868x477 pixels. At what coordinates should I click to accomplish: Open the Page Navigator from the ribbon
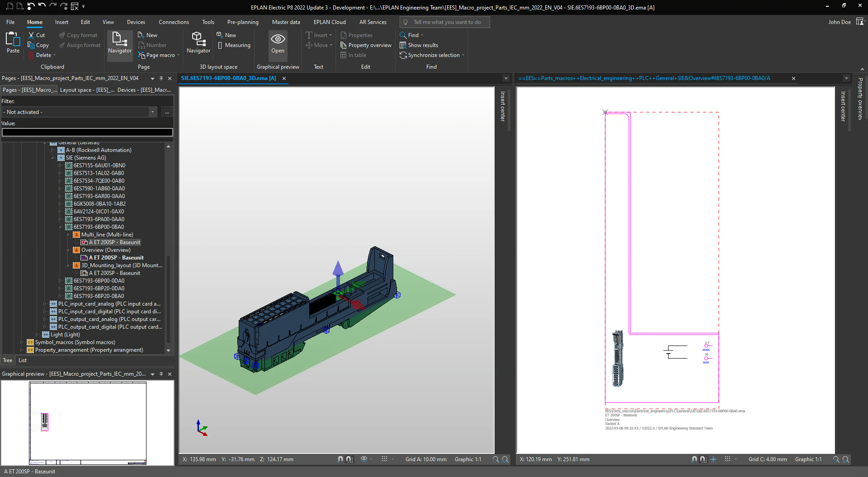(119, 43)
